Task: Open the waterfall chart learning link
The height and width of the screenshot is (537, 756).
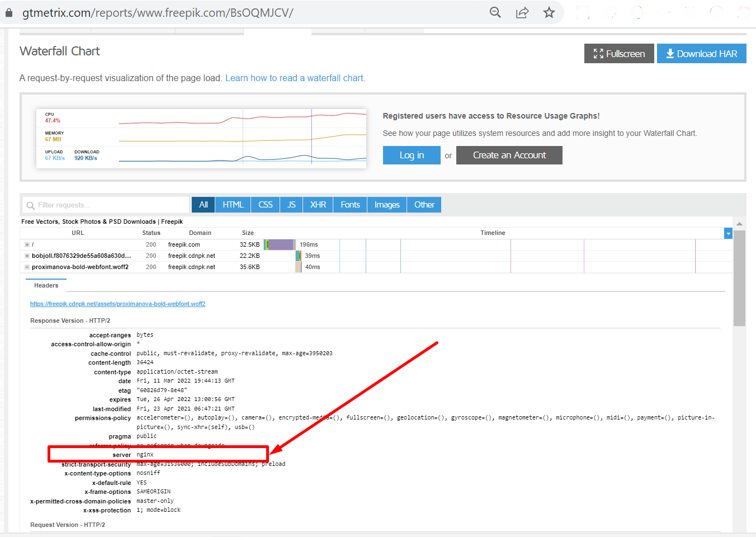Action: click(x=295, y=78)
